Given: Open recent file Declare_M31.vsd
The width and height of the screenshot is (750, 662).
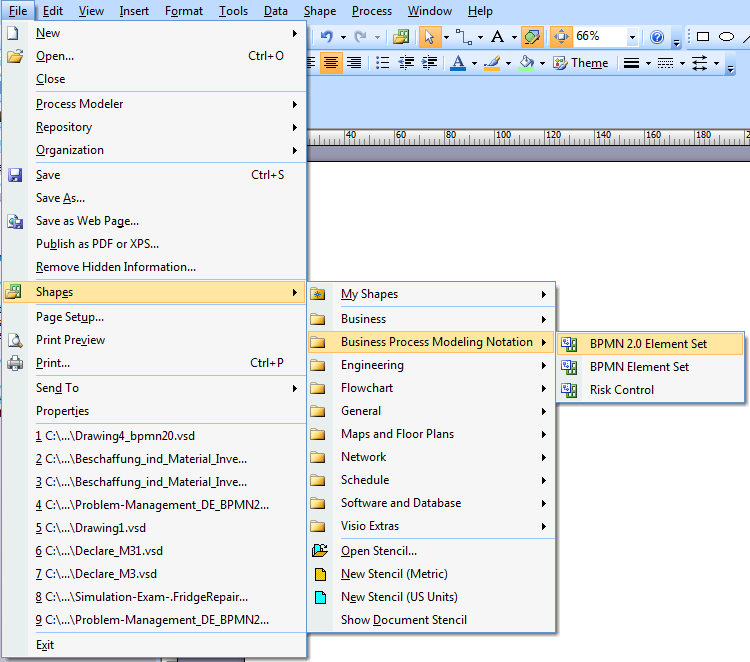Looking at the screenshot, I should click(x=154, y=551).
